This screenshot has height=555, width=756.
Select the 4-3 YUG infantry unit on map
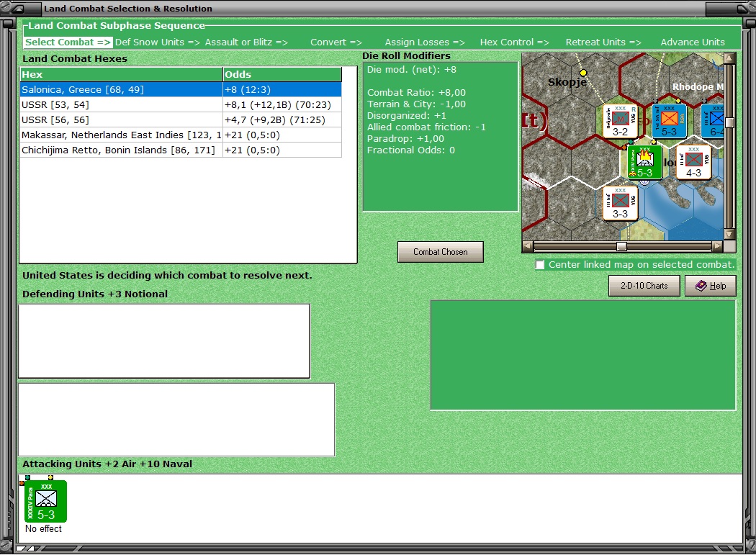pos(693,163)
